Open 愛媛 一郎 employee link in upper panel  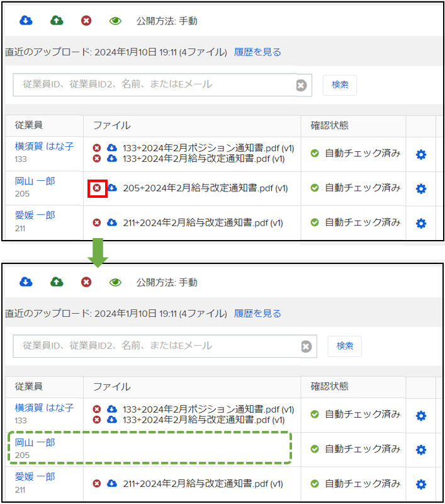tap(35, 215)
